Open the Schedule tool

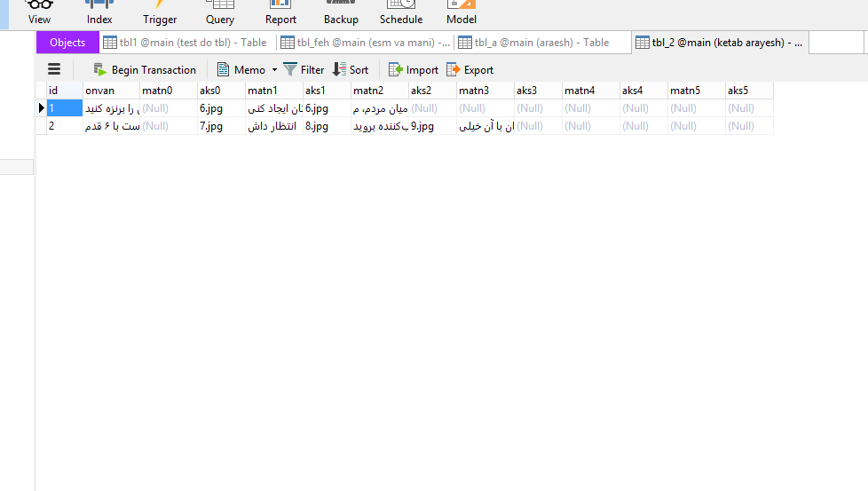[x=401, y=12]
